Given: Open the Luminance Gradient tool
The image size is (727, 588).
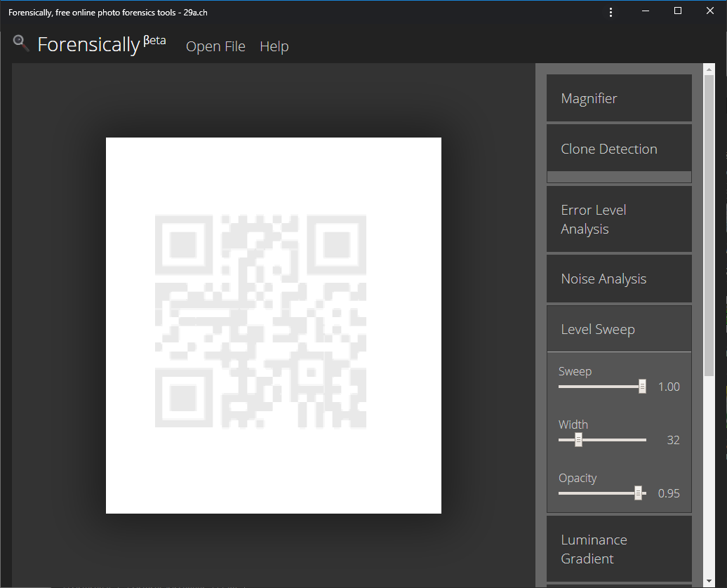Looking at the screenshot, I should click(x=619, y=549).
